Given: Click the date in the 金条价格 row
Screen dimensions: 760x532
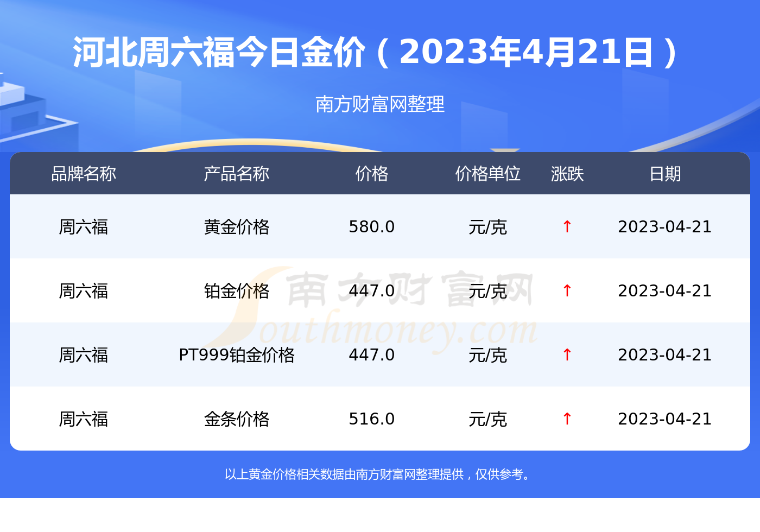Looking at the screenshot, I should coord(665,419).
